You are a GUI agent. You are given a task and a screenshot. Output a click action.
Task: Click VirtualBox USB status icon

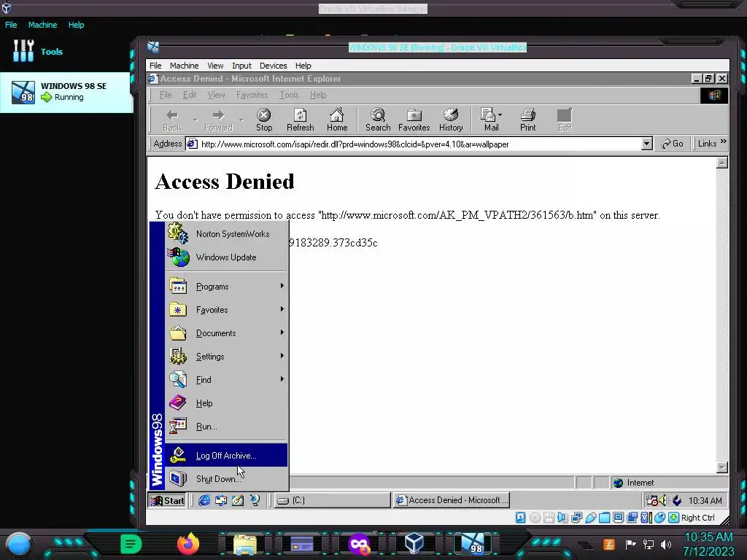pyautogui.click(x=591, y=518)
